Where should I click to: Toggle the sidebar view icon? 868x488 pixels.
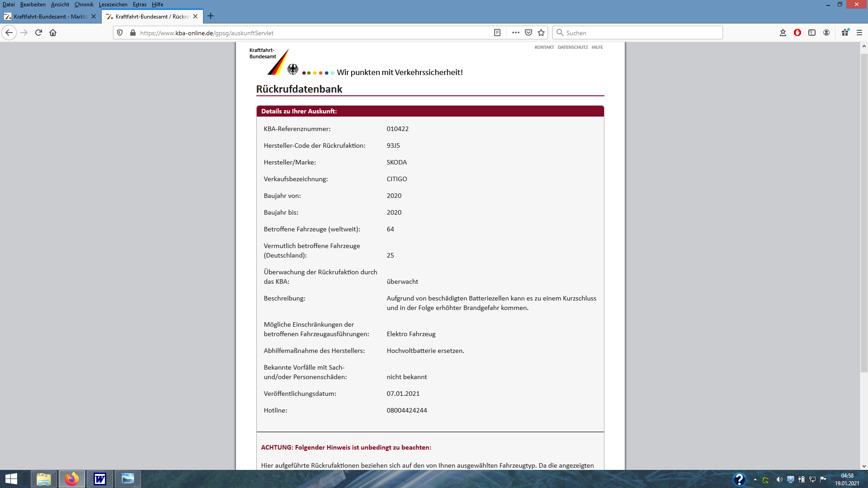tap(812, 33)
